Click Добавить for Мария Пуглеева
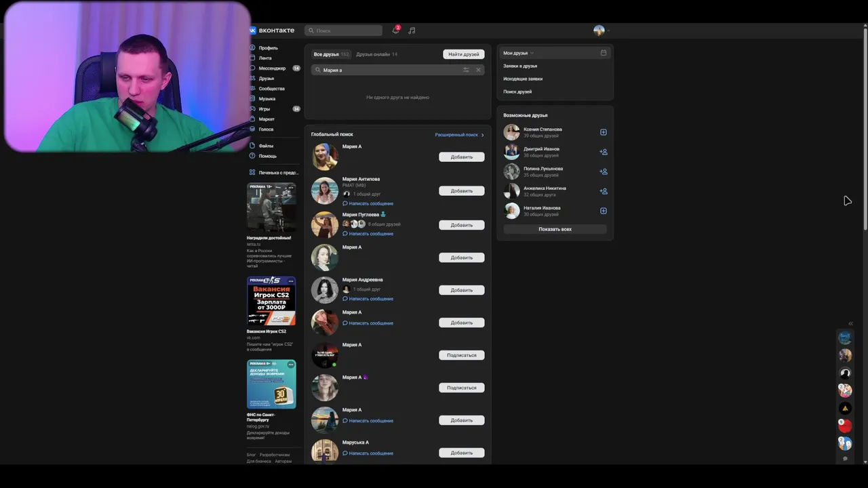The height and width of the screenshot is (488, 868). click(462, 225)
